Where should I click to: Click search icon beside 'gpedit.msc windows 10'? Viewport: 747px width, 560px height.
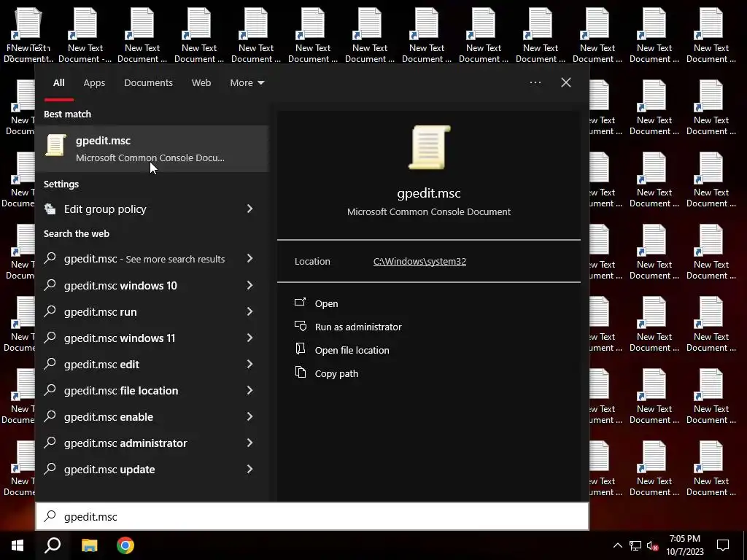click(x=50, y=285)
